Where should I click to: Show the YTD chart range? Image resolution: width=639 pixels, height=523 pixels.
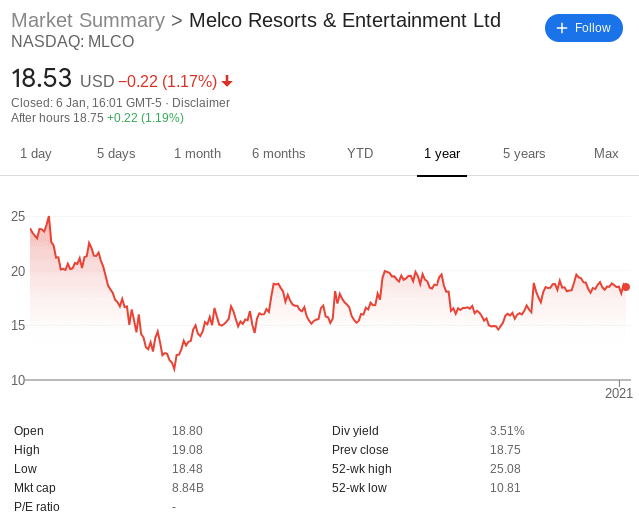point(360,154)
